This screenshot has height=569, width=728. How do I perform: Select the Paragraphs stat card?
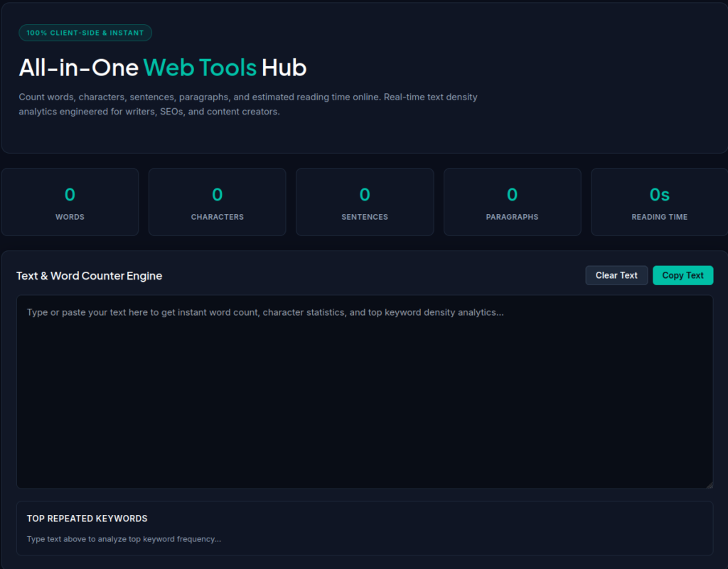tap(512, 202)
